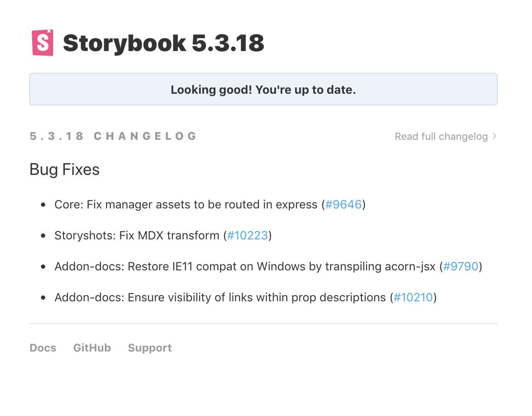The image size is (532, 416).
Task: Open the Read full changelog link
Action: pos(441,136)
